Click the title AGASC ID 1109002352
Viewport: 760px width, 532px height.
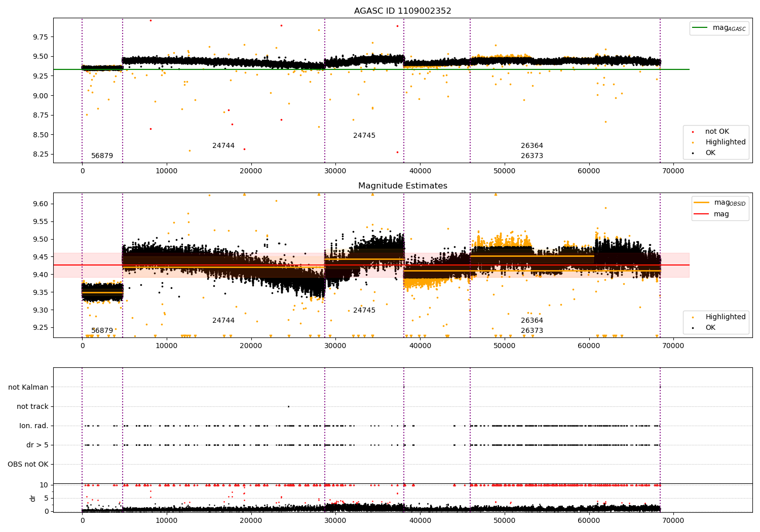coord(402,11)
